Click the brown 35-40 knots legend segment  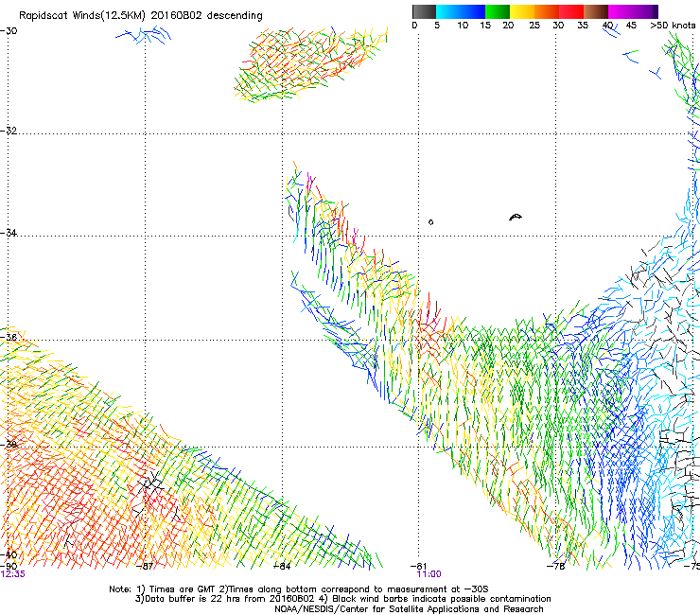point(596,11)
